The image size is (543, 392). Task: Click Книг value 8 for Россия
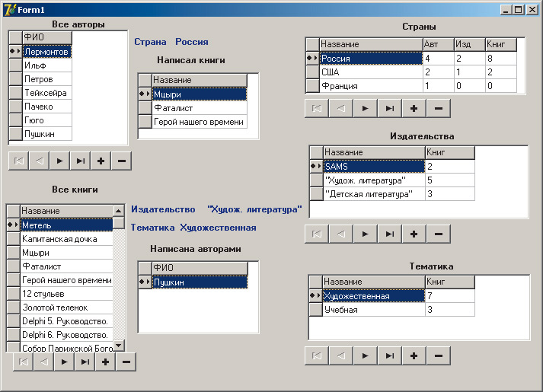[x=501, y=59]
